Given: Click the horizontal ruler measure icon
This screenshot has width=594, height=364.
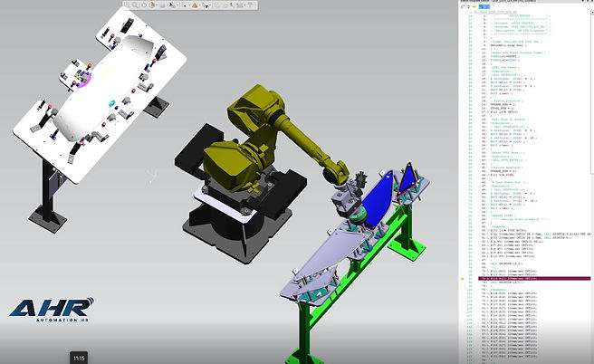Looking at the screenshot, I should pos(239,5).
